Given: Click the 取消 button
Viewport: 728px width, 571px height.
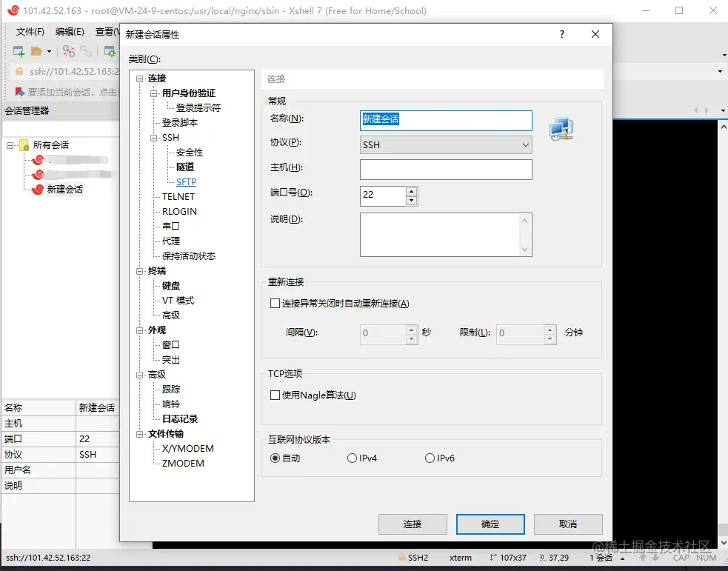Looking at the screenshot, I should point(568,524).
